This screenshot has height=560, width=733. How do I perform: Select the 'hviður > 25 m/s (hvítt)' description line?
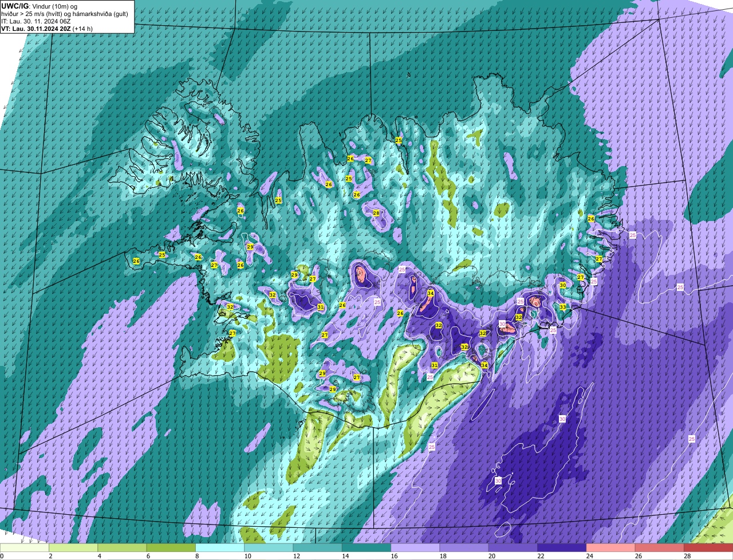(64, 13)
